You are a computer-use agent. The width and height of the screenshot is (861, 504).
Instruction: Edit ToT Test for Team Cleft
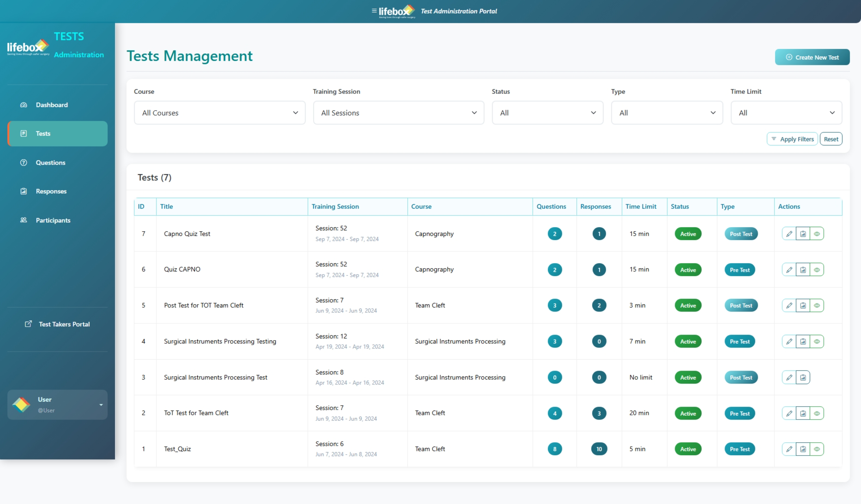point(789,413)
